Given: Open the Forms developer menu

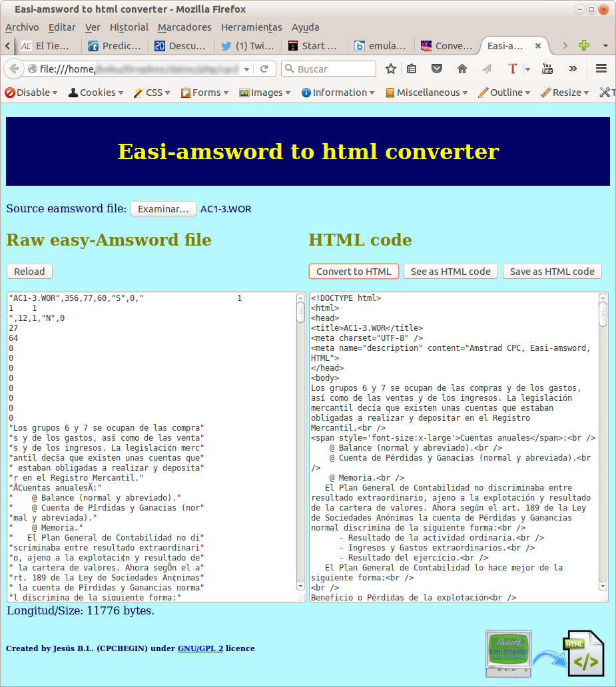Looking at the screenshot, I should [204, 93].
